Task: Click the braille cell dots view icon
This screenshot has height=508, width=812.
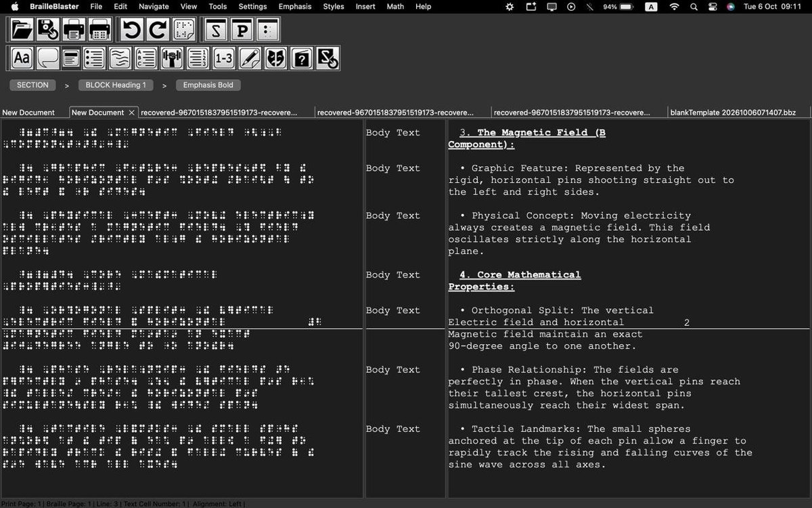Action: point(268,30)
